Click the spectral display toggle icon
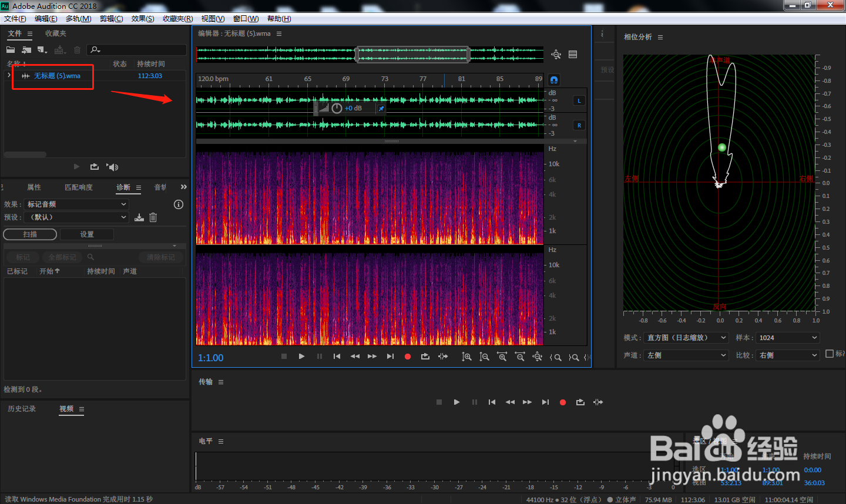Screen dimensions: 846x504 [x=573, y=55]
